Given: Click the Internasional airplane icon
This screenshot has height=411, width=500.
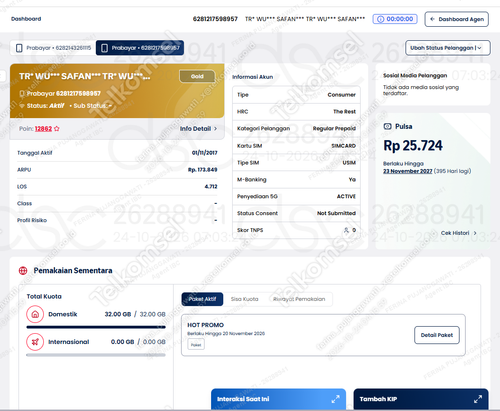Looking at the screenshot, I should click(35, 342).
